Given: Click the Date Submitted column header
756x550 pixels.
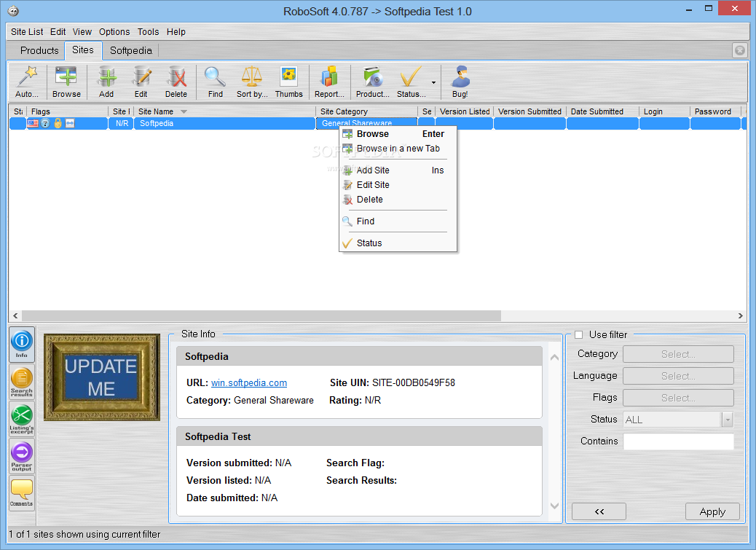Looking at the screenshot, I should click(602, 112).
